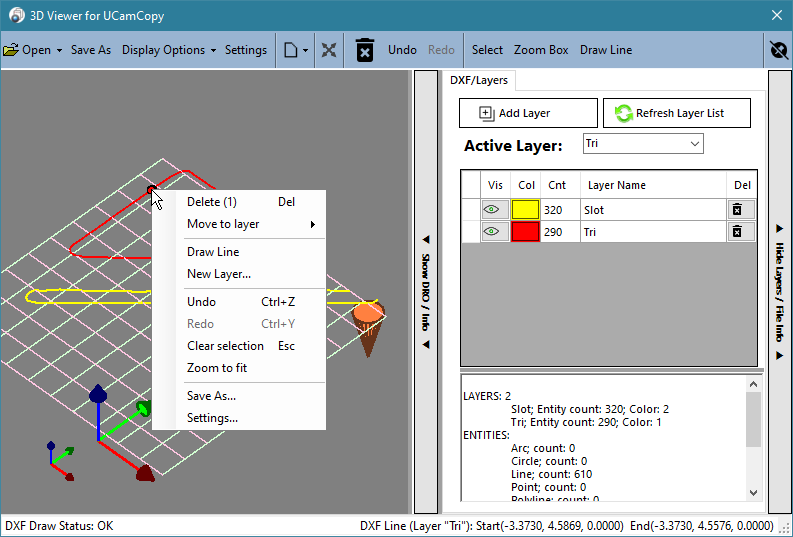Viewport: 793px width, 537px height.
Task: Choose Draw Line in context menu
Action: (239, 252)
